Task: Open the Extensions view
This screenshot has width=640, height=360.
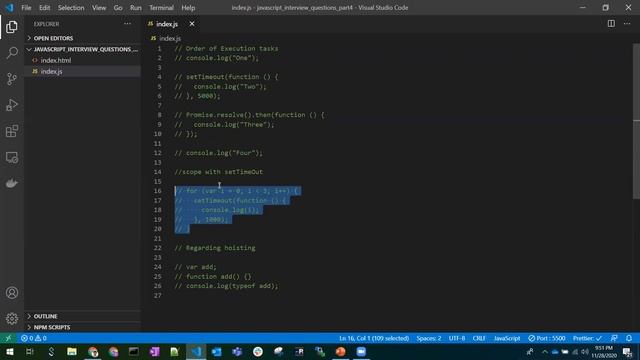Action: 12,131
